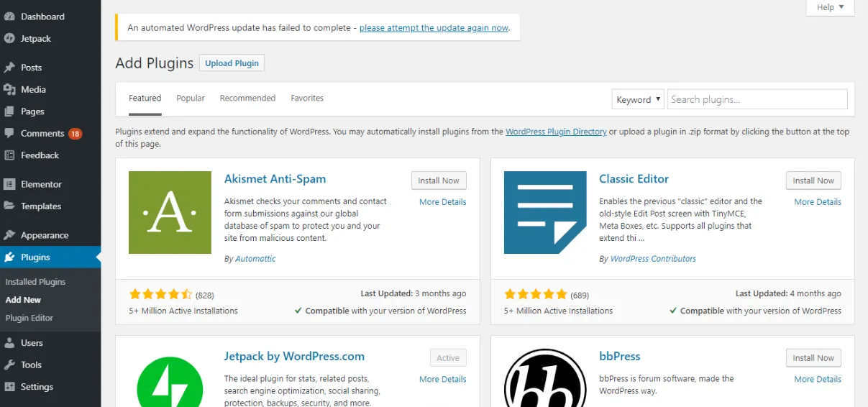The image size is (868, 407).
Task: Click the Classic Editor plugin logo
Action: (x=545, y=212)
